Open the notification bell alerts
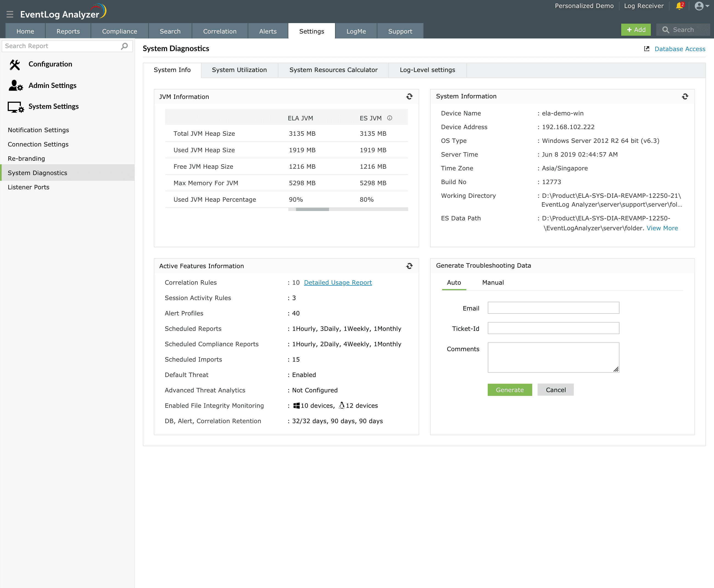The width and height of the screenshot is (714, 588). pos(679,6)
